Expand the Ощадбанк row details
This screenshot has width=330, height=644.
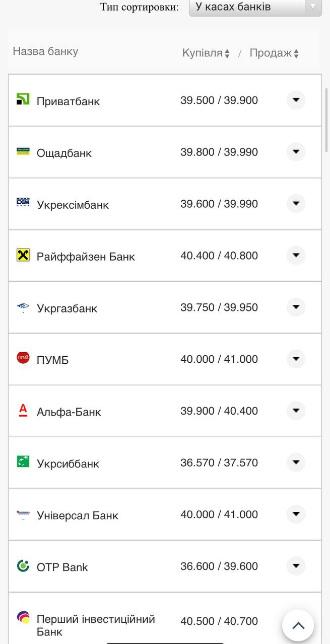pos(296,152)
